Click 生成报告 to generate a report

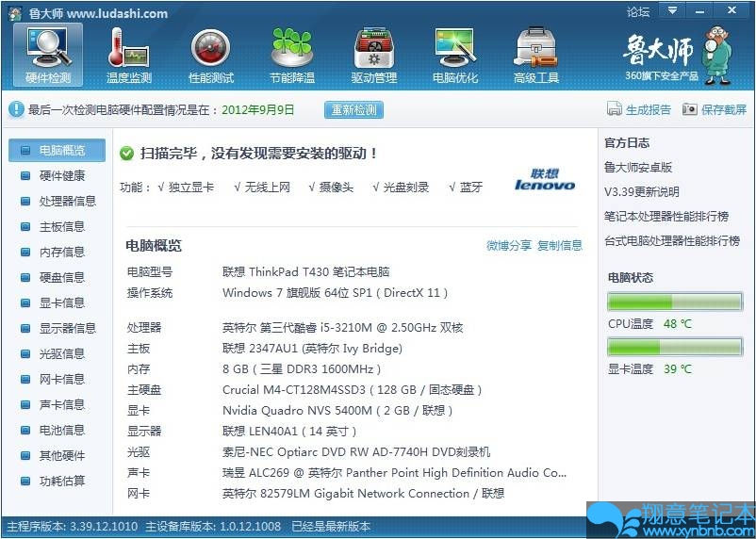[x=639, y=109]
